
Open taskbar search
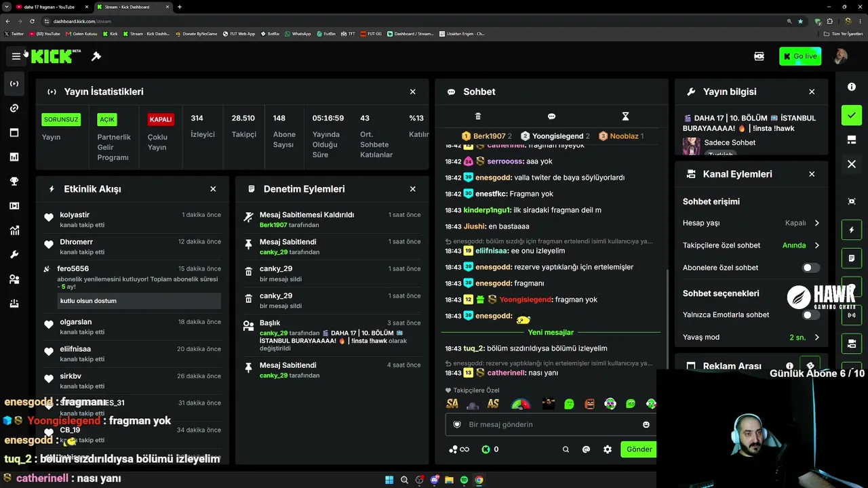(x=404, y=480)
